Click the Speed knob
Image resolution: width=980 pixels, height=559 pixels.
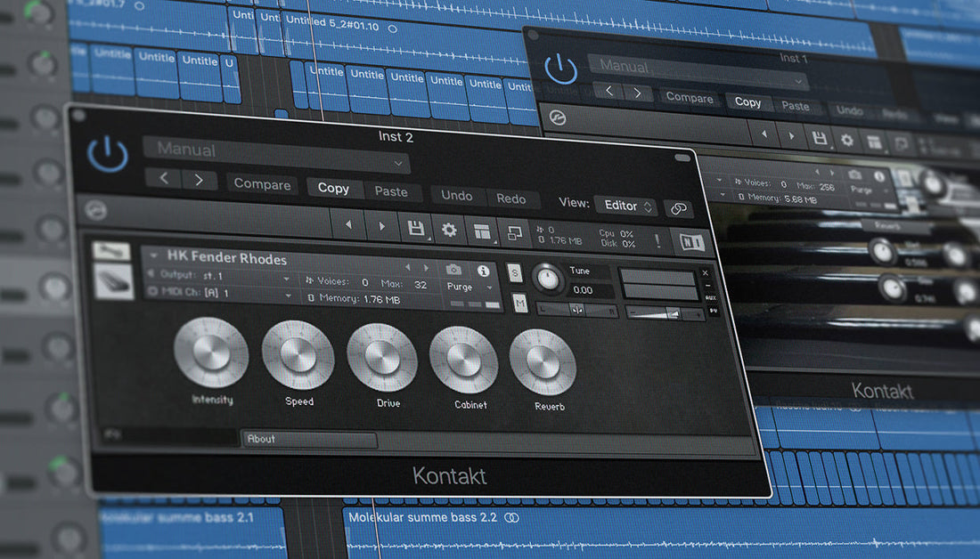coord(298,355)
